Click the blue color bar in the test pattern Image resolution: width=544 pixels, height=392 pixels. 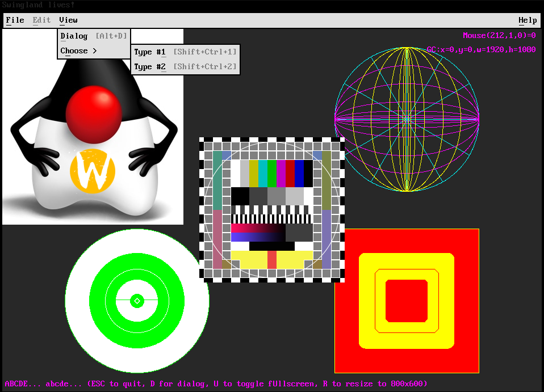click(299, 173)
